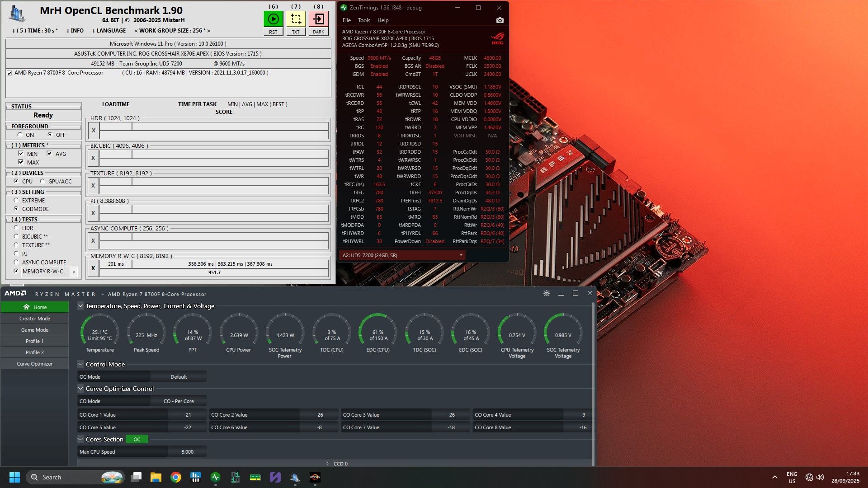
Task: Collapse the Curve Optimizer Control section
Action: click(x=80, y=389)
